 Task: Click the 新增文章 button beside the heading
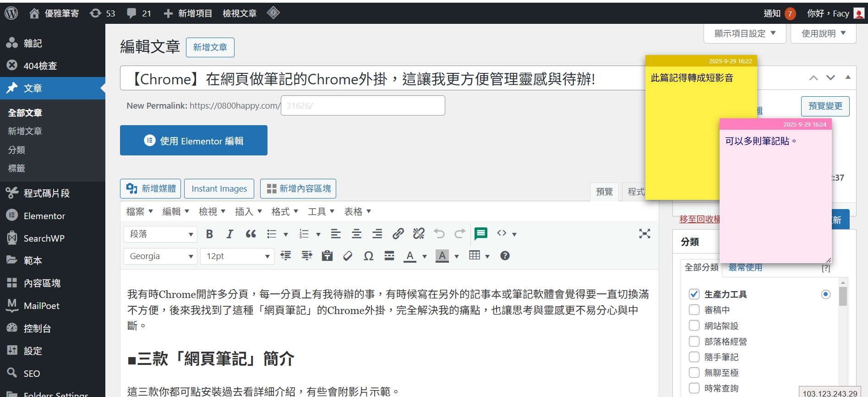[x=210, y=47]
